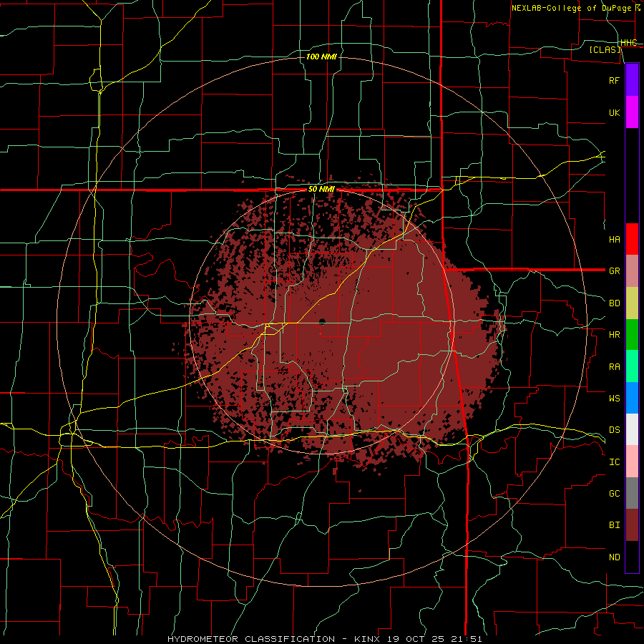This screenshot has height=644, width=644.
Task: Click the GR pink legend swatch
Action: [x=632, y=271]
